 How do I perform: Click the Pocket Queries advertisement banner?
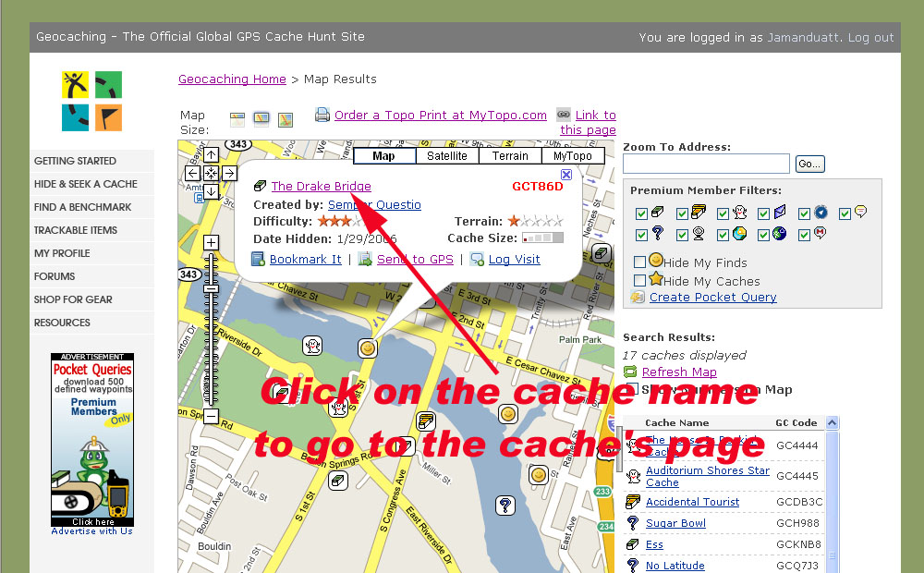click(91, 440)
